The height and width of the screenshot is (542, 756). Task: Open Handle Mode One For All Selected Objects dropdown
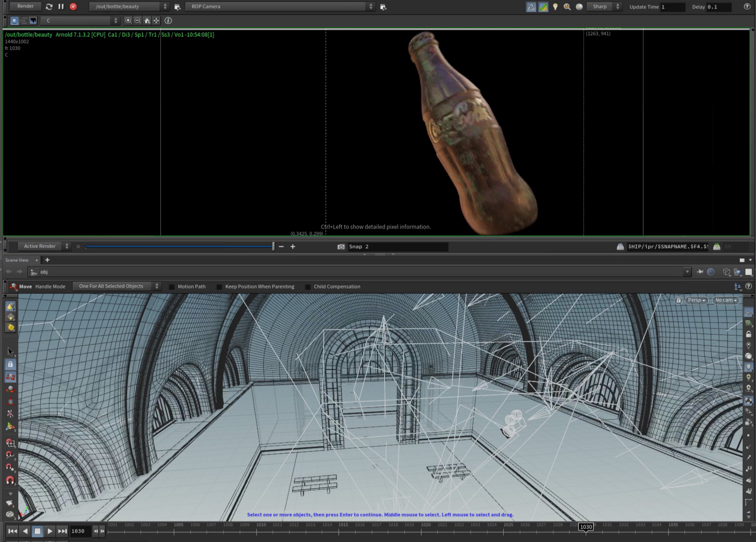117,286
